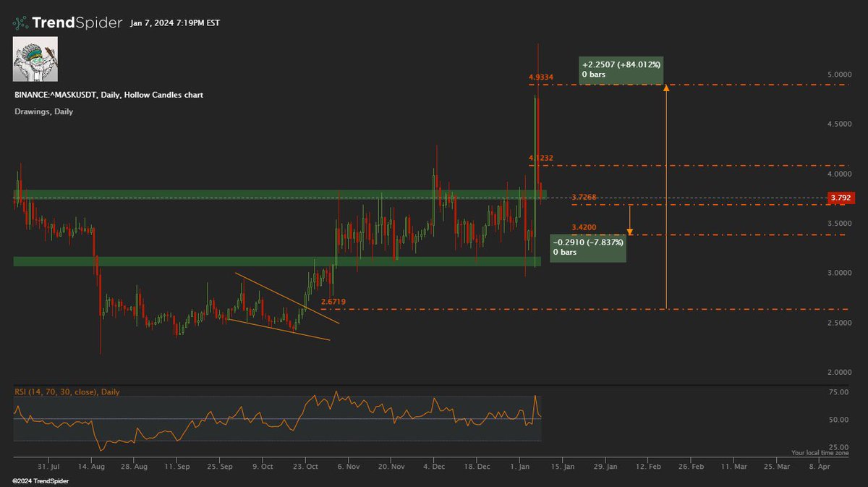The image size is (868, 487).
Task: Click the 4.9334 price level label
Action: point(541,76)
